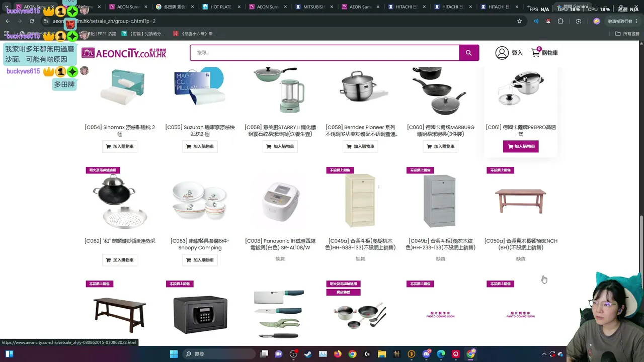The image size is (644, 362).
Task: Open the C050a wooden BENCH title link
Action: (521, 244)
